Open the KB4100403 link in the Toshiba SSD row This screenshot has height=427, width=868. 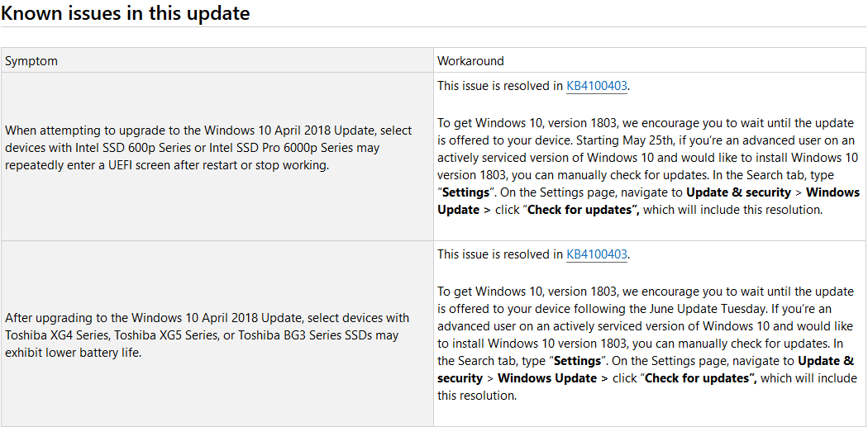pyautogui.click(x=597, y=254)
